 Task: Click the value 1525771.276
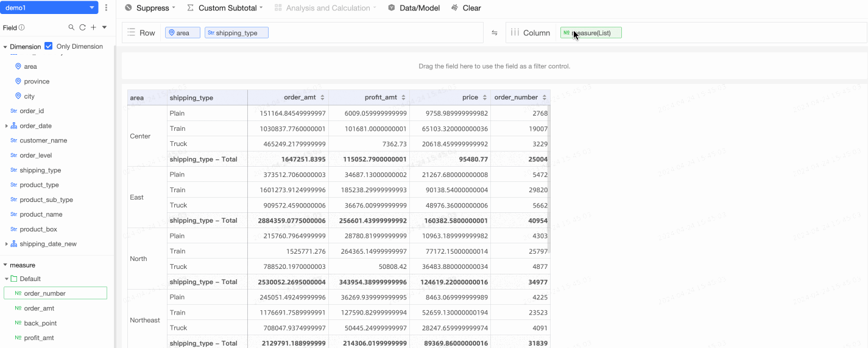coord(288,251)
